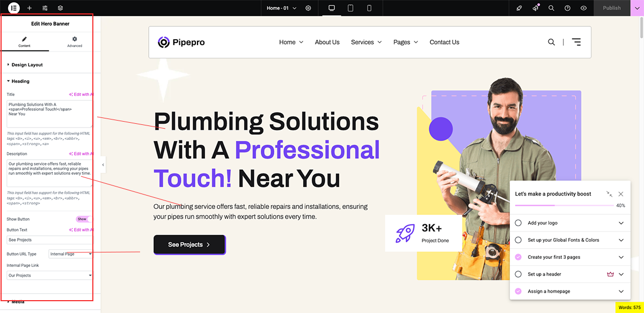Click the See Projects button
Image resolution: width=644 pixels, height=313 pixels.
point(189,244)
